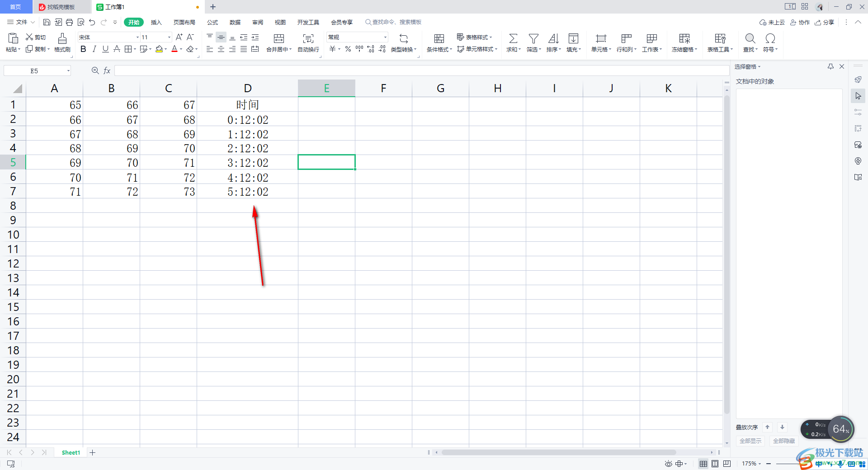This screenshot has height=470, width=868.
Task: Open the Insert (插入) ribbon tab
Action: tap(156, 22)
